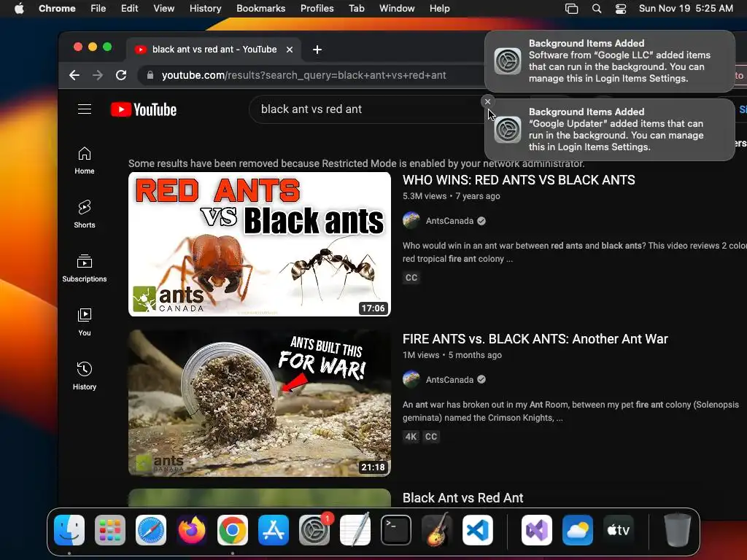The image size is (747, 560).
Task: Click Spotlight search icon in menu bar
Action: pyautogui.click(x=597, y=9)
